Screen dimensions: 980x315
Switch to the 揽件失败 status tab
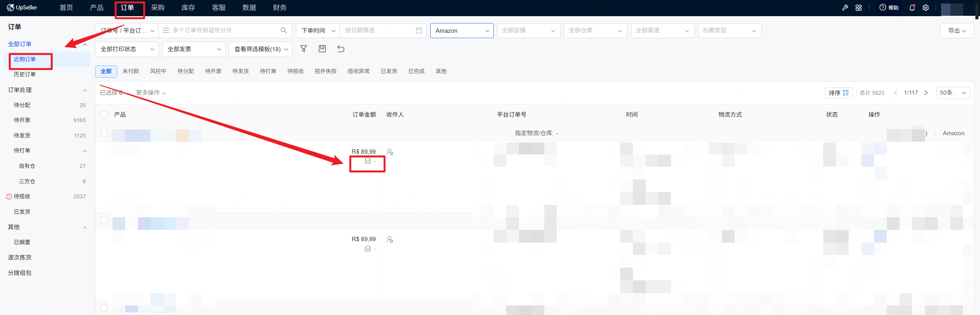click(326, 71)
